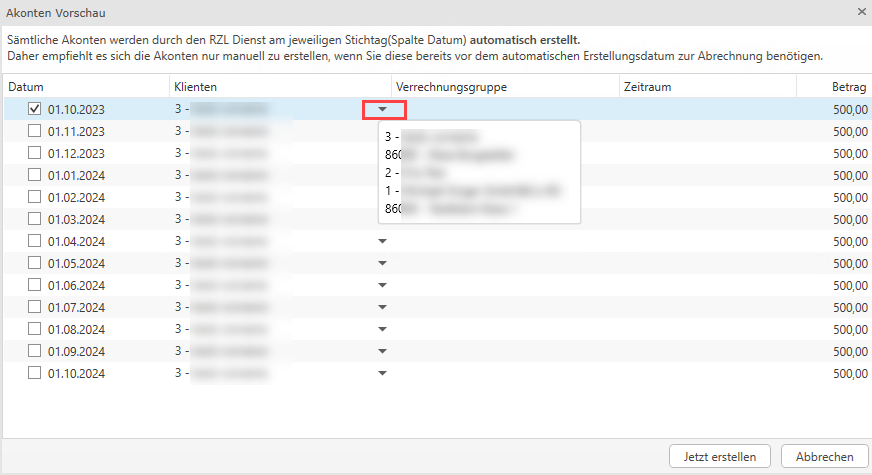
Task: Select the 01.06.2024 row checkbox
Action: (35, 285)
